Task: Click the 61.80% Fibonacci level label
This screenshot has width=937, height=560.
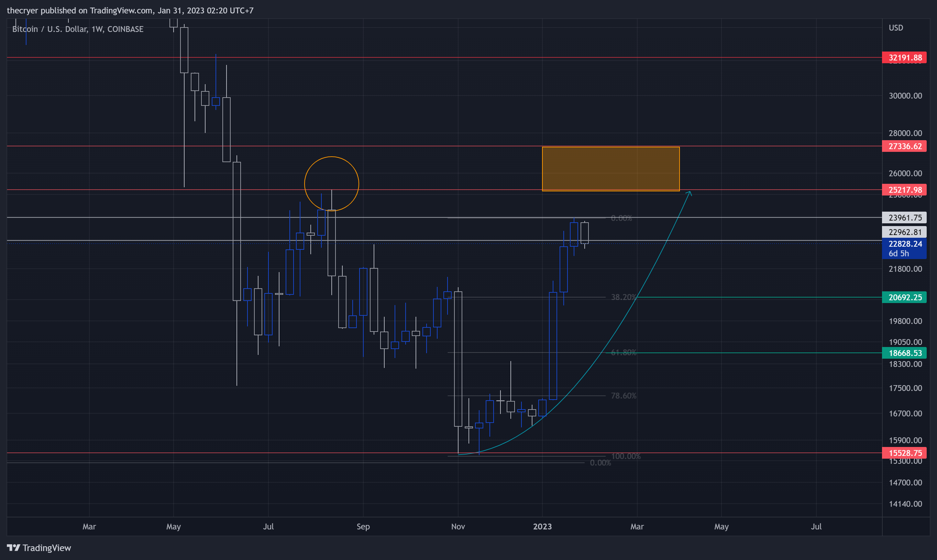Action: tap(624, 352)
